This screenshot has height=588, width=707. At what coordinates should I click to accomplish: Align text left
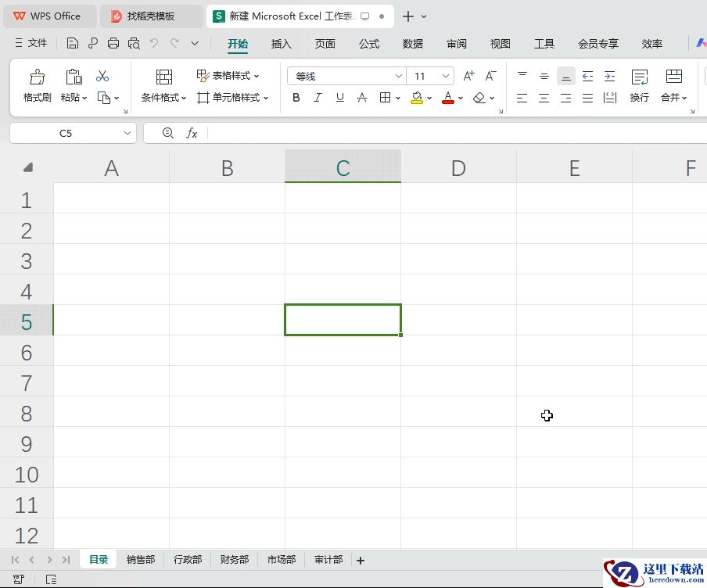pyautogui.click(x=522, y=98)
